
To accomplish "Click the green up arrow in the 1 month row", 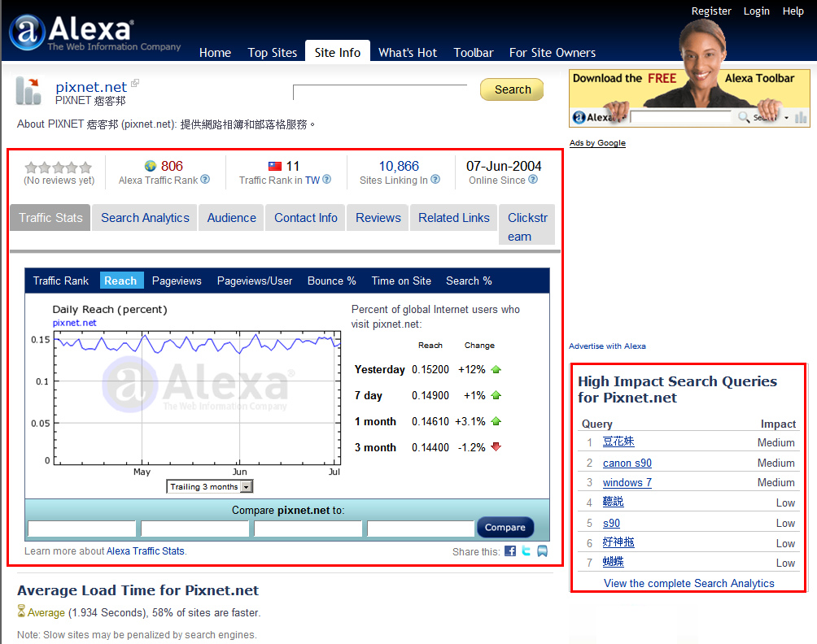I will tap(496, 420).
